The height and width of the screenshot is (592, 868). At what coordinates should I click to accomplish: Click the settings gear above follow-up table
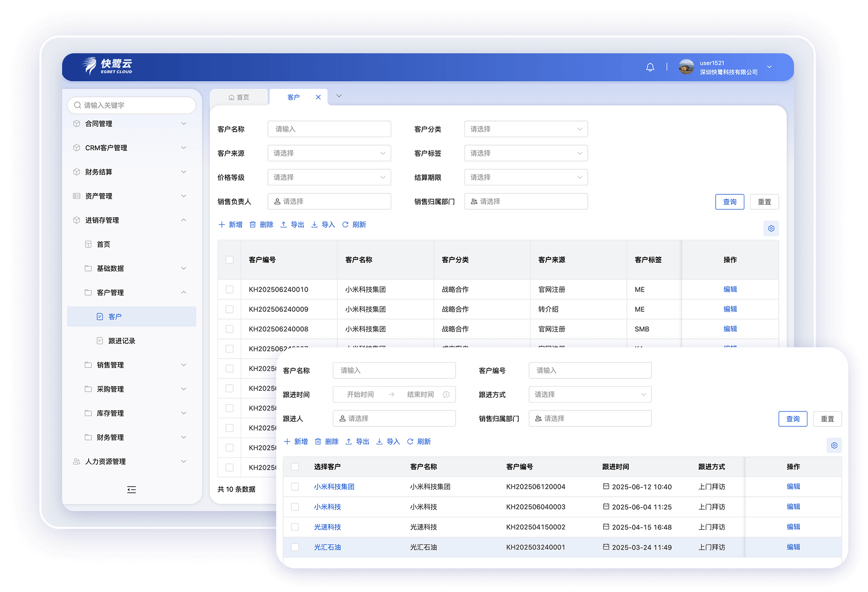click(834, 445)
